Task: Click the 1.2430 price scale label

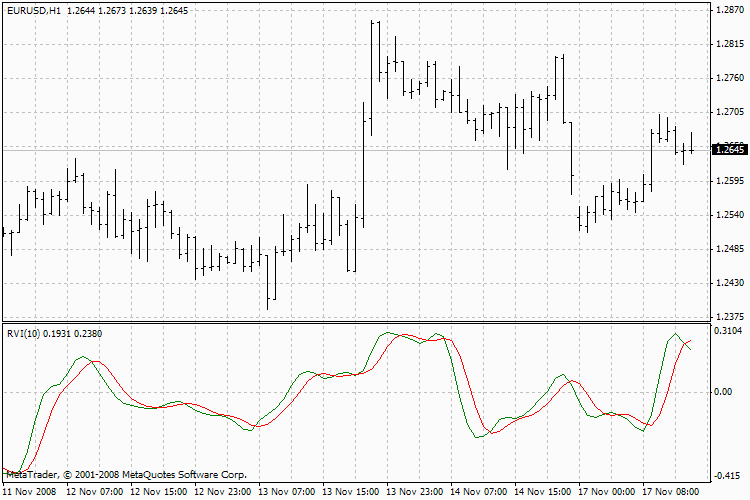Action: tap(730, 283)
